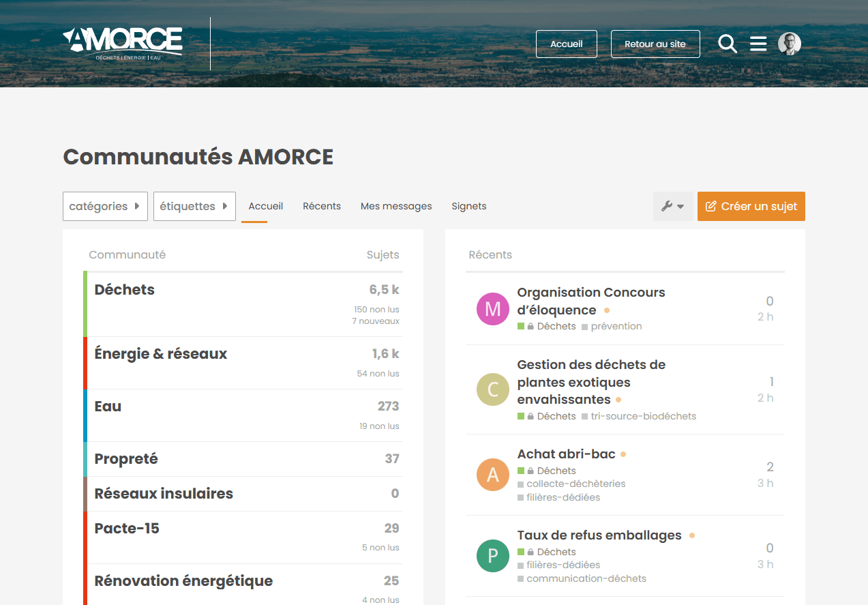Open the Rénovation énergétique category
Image resolution: width=868 pixels, height=605 pixels.
point(183,581)
